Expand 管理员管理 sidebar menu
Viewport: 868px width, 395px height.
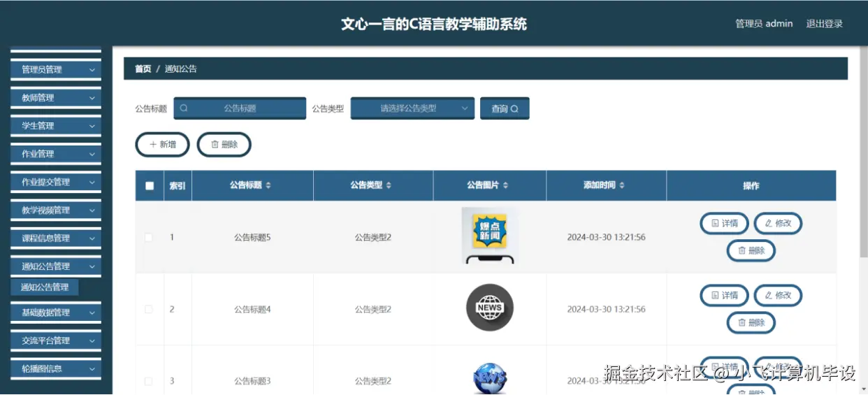point(56,69)
